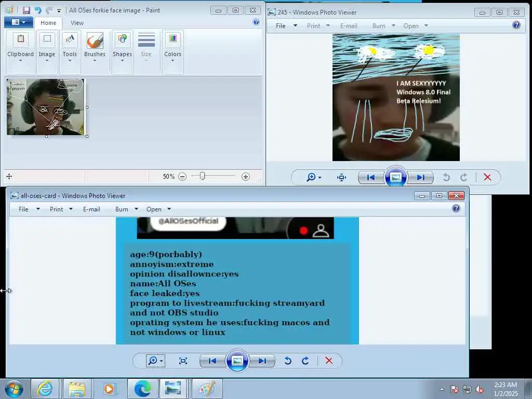This screenshot has width=532, height=399.
Task: Switch to Photo Viewer taskbar button
Action: pos(173,389)
